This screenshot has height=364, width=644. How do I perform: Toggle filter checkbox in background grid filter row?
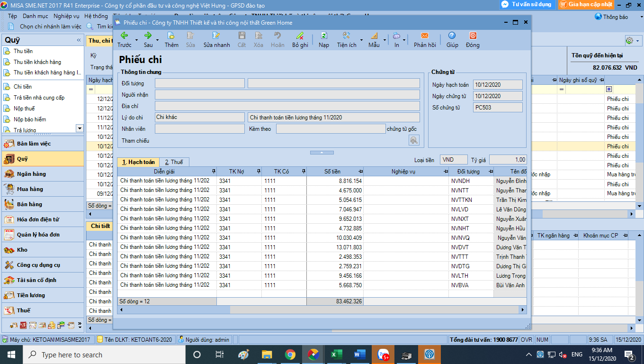tap(609, 89)
